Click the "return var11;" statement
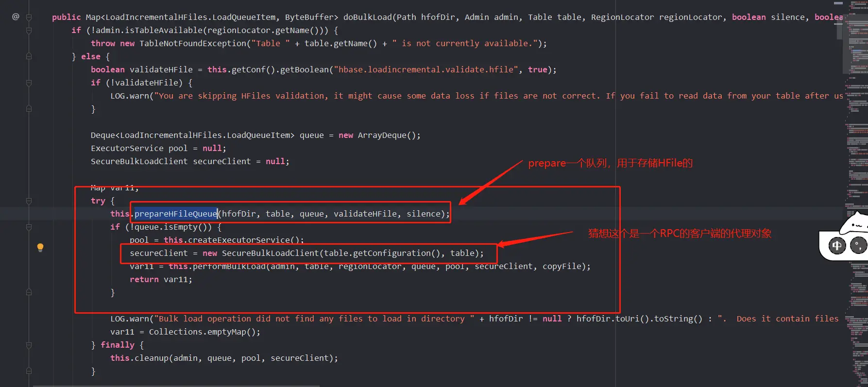The image size is (868, 387). (x=161, y=279)
